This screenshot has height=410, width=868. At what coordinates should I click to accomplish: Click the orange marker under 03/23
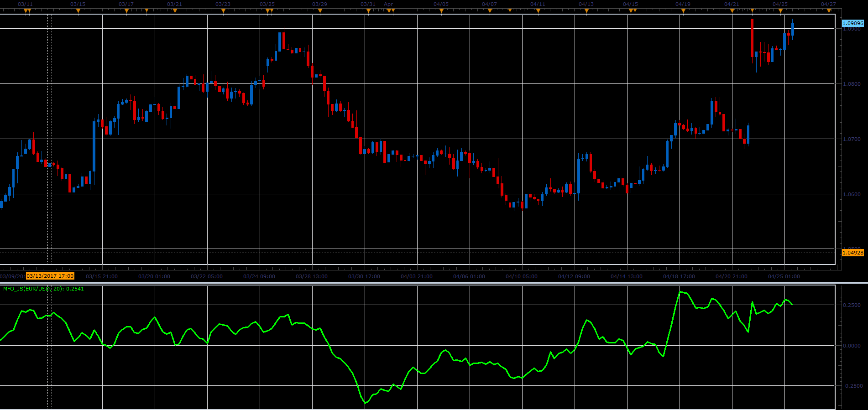pyautogui.click(x=223, y=11)
